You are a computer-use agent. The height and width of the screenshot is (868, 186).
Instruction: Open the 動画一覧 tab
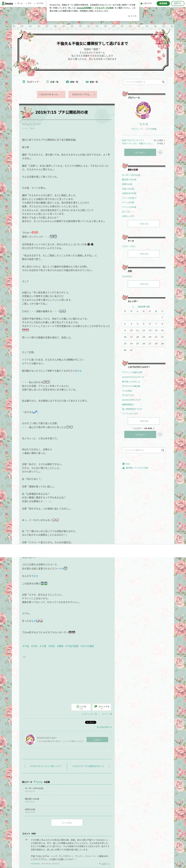tap(92, 82)
